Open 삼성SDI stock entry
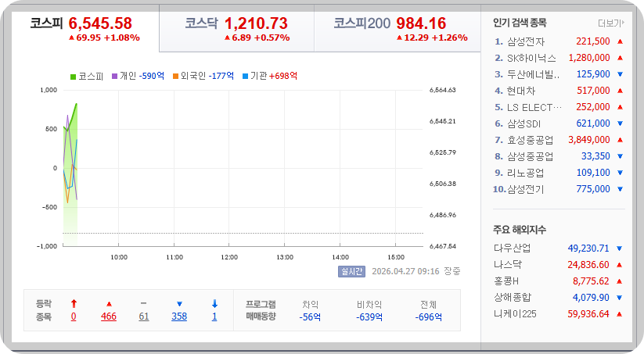 coord(523,123)
